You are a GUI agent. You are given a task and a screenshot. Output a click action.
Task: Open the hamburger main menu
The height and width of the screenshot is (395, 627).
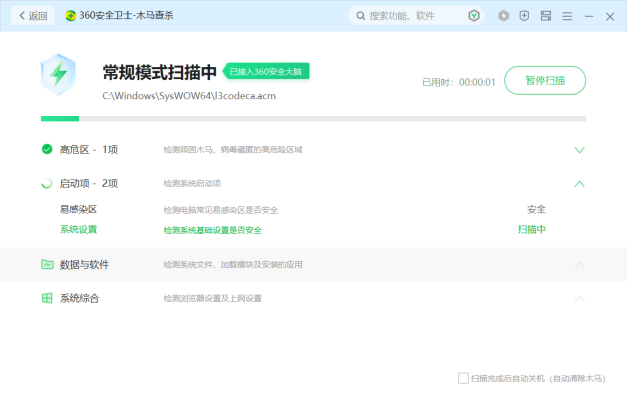[567, 16]
